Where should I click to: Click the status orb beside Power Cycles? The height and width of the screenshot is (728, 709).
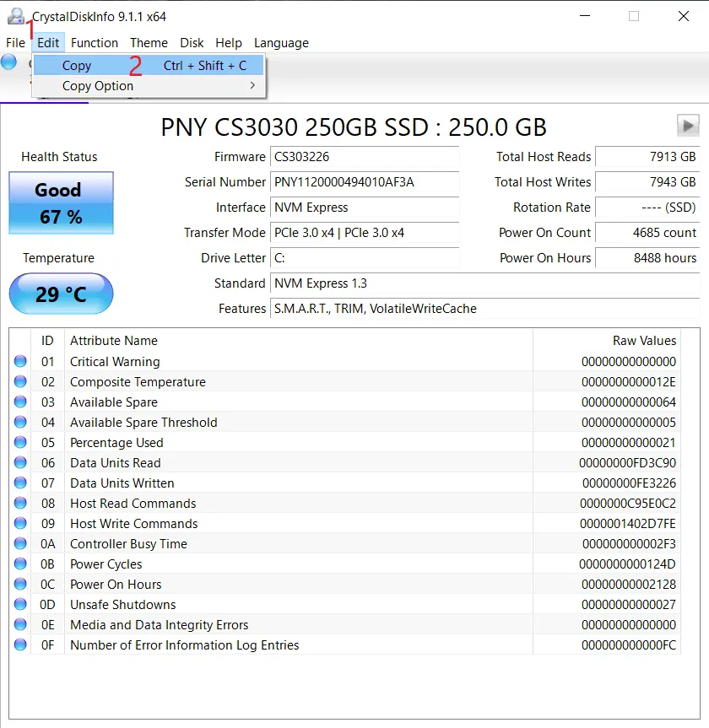pyautogui.click(x=20, y=564)
